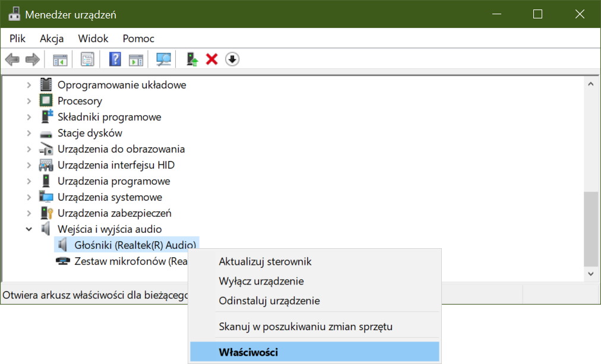
Task: Expand the Urządzenia systemowe node
Action: point(29,197)
